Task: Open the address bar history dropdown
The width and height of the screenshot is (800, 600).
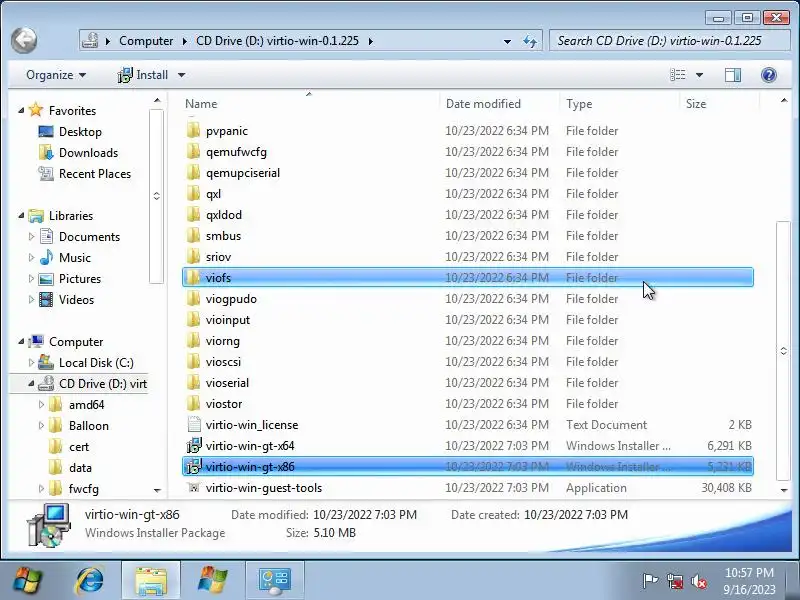Action: coord(507,41)
